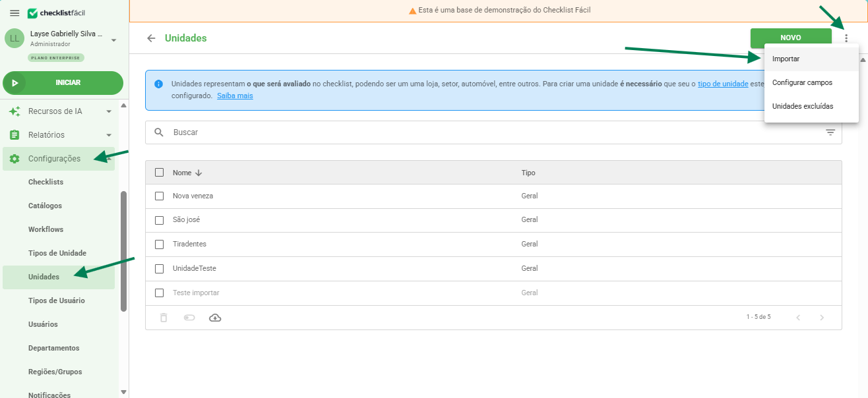Click the LL user avatar
Viewport: 868px width, 398px height.
pos(14,39)
